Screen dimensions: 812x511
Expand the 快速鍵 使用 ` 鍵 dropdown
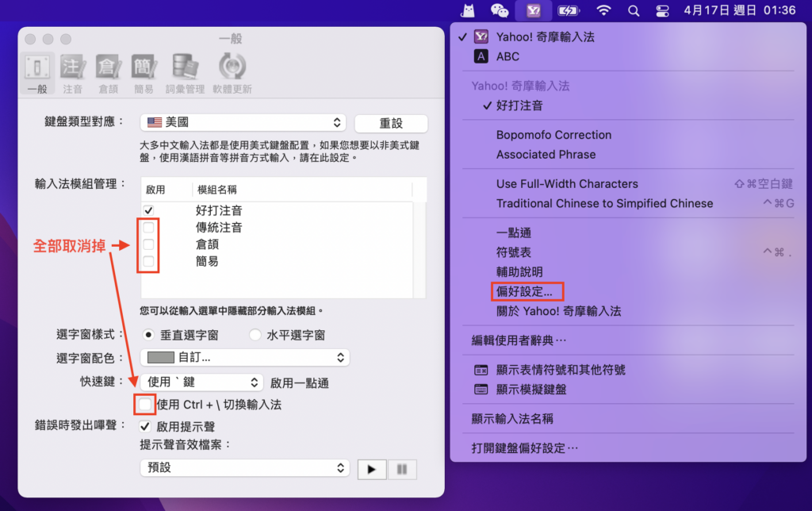coord(201,382)
